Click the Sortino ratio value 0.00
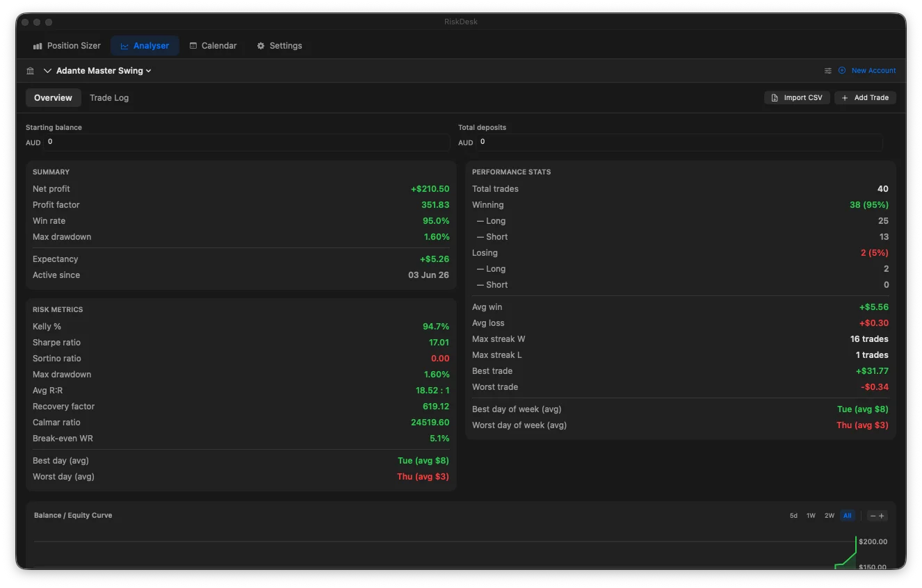This screenshot has height=588, width=922. (x=440, y=359)
